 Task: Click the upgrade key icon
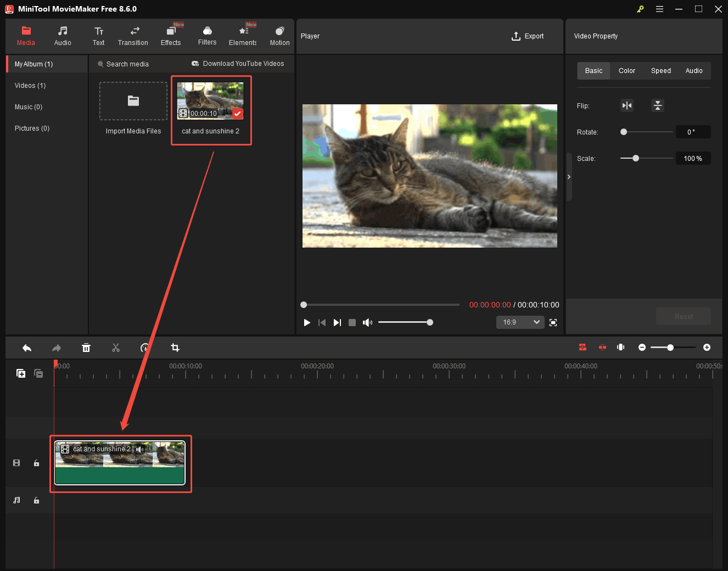[640, 9]
